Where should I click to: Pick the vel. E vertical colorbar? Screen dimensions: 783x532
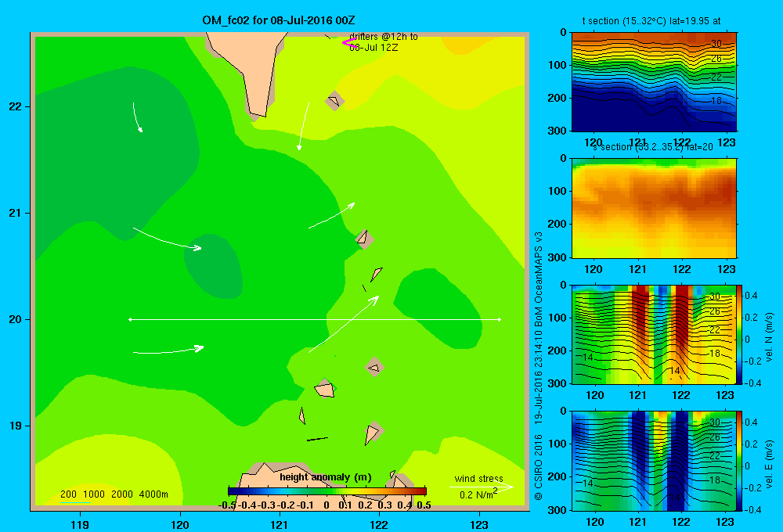pos(739,460)
